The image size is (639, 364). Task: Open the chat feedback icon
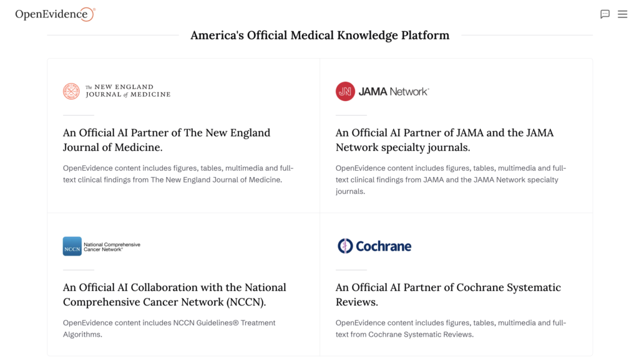point(605,14)
